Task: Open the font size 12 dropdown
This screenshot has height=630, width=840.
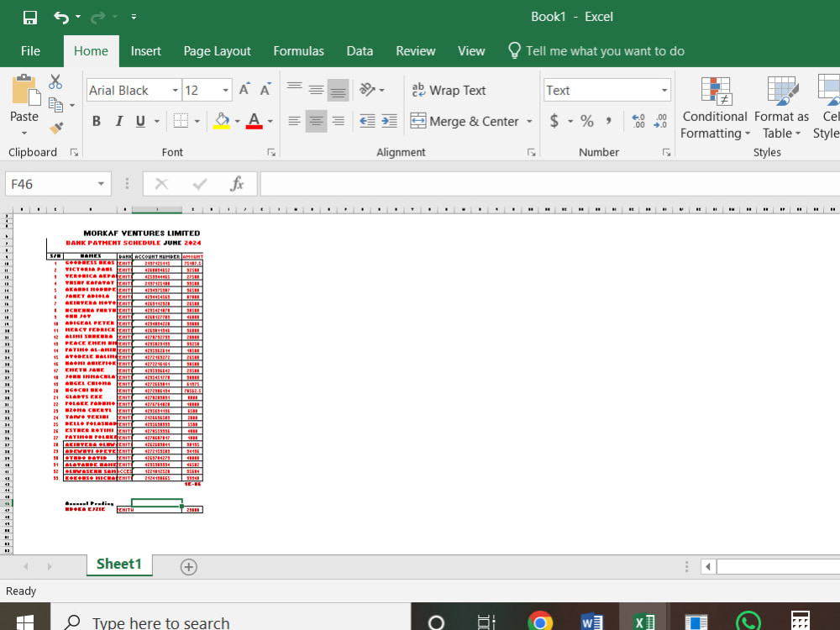Action: (225, 91)
